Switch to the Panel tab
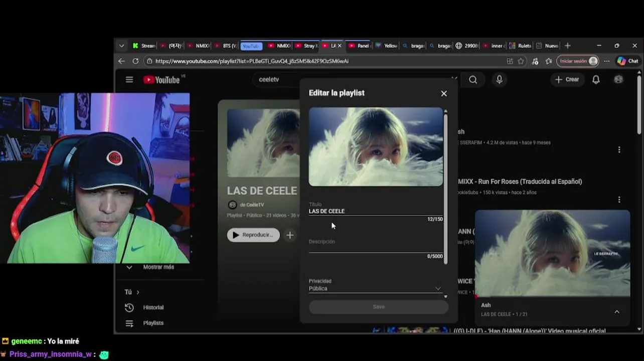The height and width of the screenshot is (361, 644). (359, 46)
